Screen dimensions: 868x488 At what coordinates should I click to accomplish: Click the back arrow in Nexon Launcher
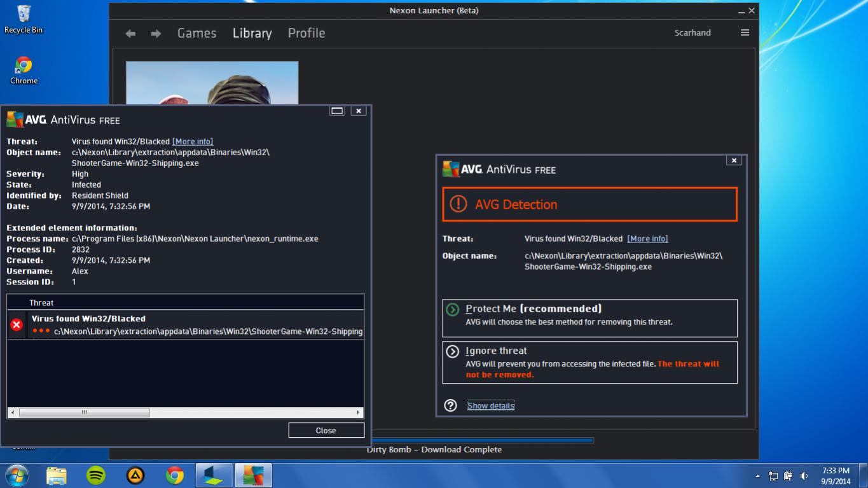tap(130, 34)
